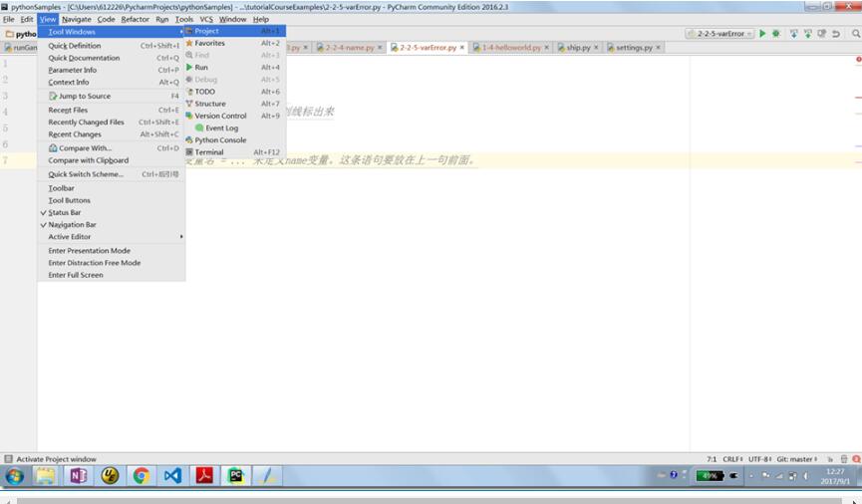Viewport: 862px width, 504px height.
Task: Open the Navigate menu
Action: tap(77, 19)
